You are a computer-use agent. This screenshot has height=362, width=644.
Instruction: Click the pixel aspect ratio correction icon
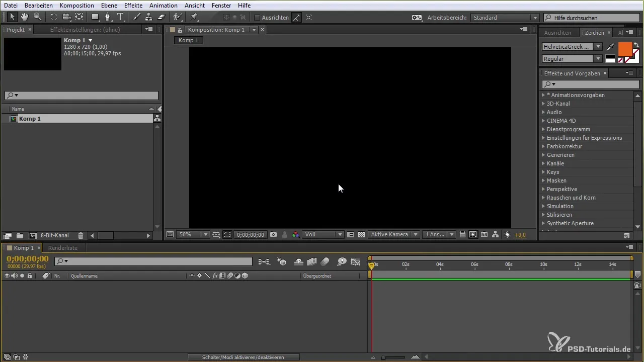(x=462, y=235)
